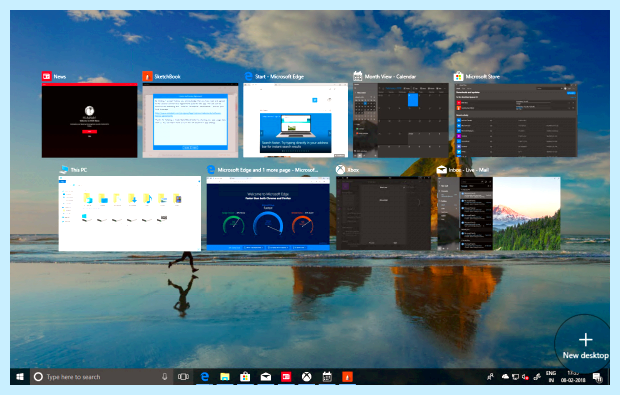The height and width of the screenshot is (395, 620).
Task: Open the Inbox - Live - Mail window thumbnail
Action: (499, 214)
